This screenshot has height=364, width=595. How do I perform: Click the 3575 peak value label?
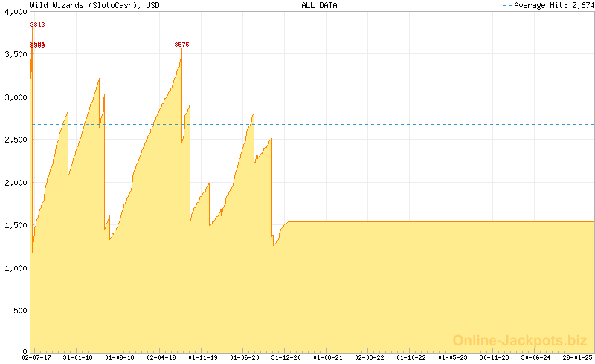(181, 45)
